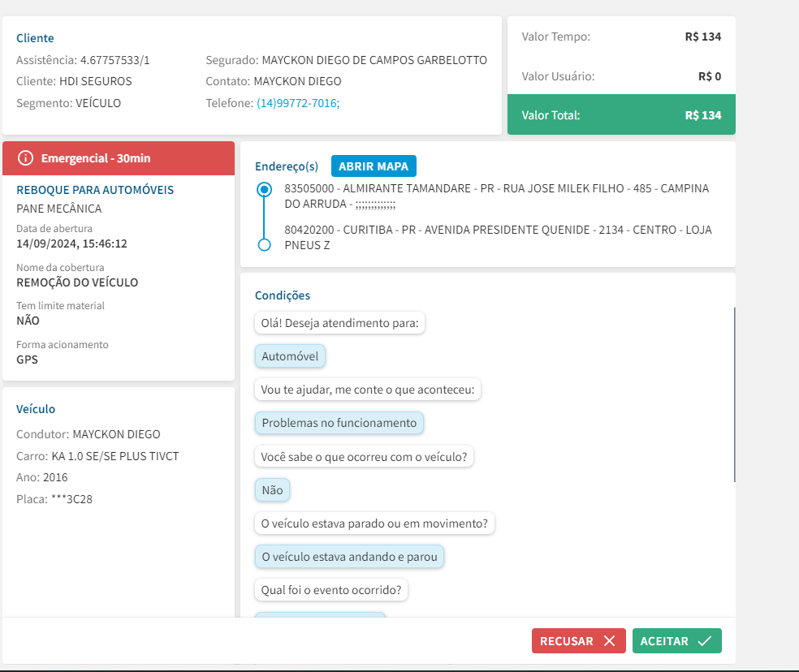Click the Problemas no funcionamento answer chip

pos(339,423)
